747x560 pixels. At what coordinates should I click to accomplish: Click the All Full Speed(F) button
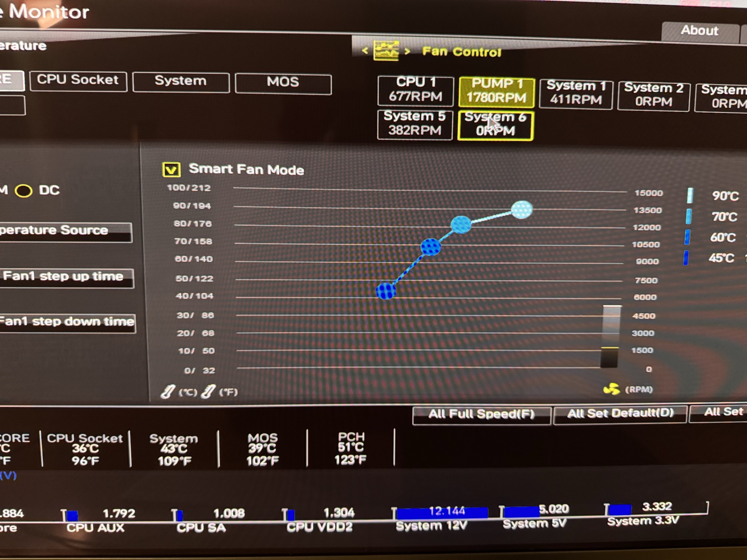pos(482,414)
